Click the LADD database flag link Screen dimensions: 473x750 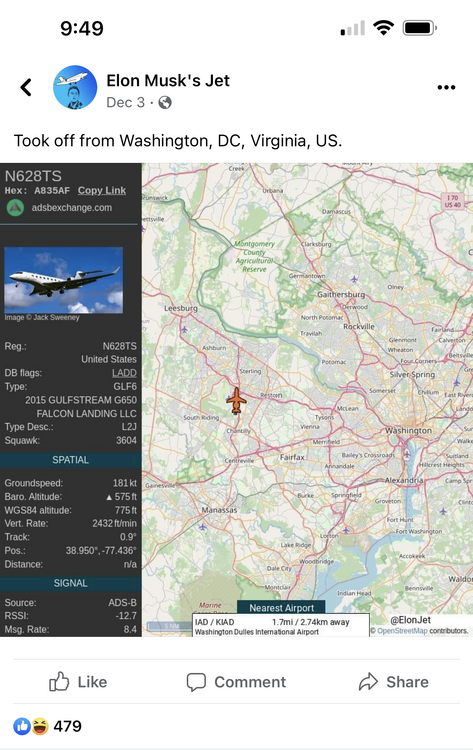pos(124,373)
